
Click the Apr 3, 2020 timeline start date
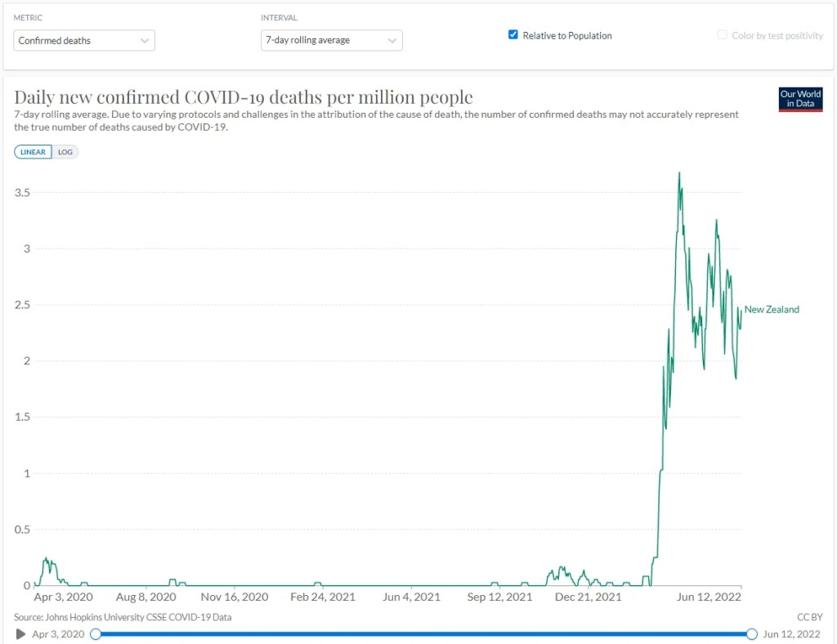[58, 634]
